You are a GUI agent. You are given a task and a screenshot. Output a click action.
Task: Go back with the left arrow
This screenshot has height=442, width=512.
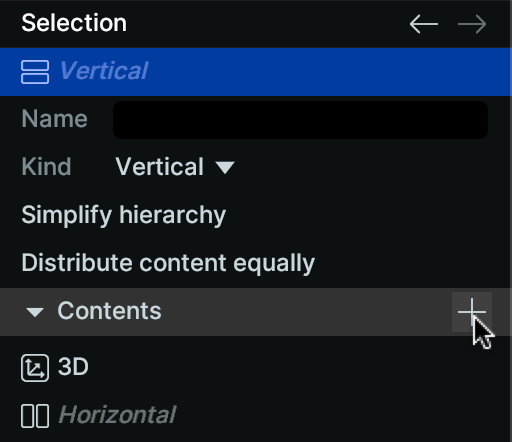(x=424, y=24)
